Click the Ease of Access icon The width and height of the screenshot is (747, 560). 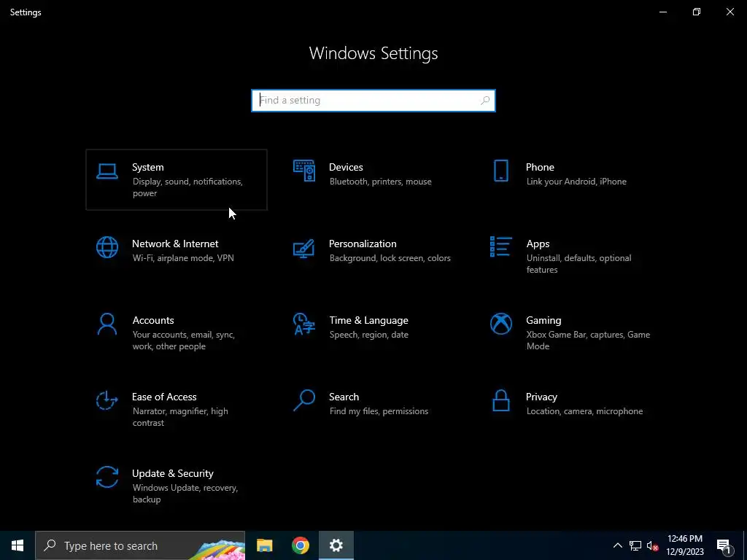(x=107, y=400)
